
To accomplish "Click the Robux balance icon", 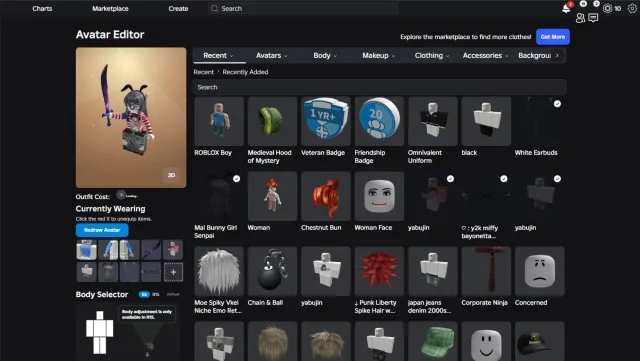I will (607, 8).
